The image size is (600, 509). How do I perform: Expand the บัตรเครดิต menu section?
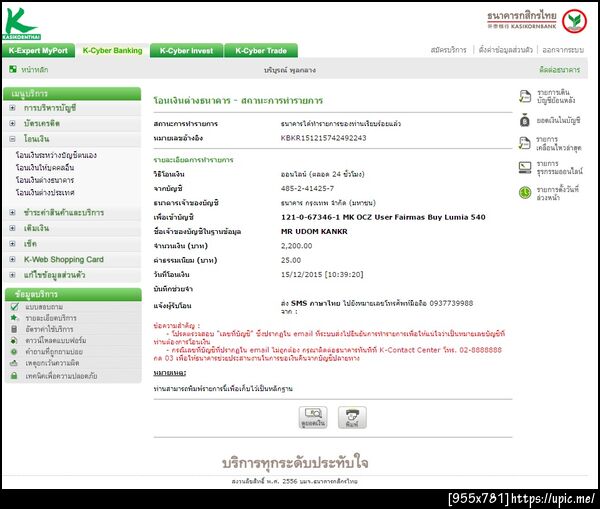pyautogui.click(x=12, y=123)
